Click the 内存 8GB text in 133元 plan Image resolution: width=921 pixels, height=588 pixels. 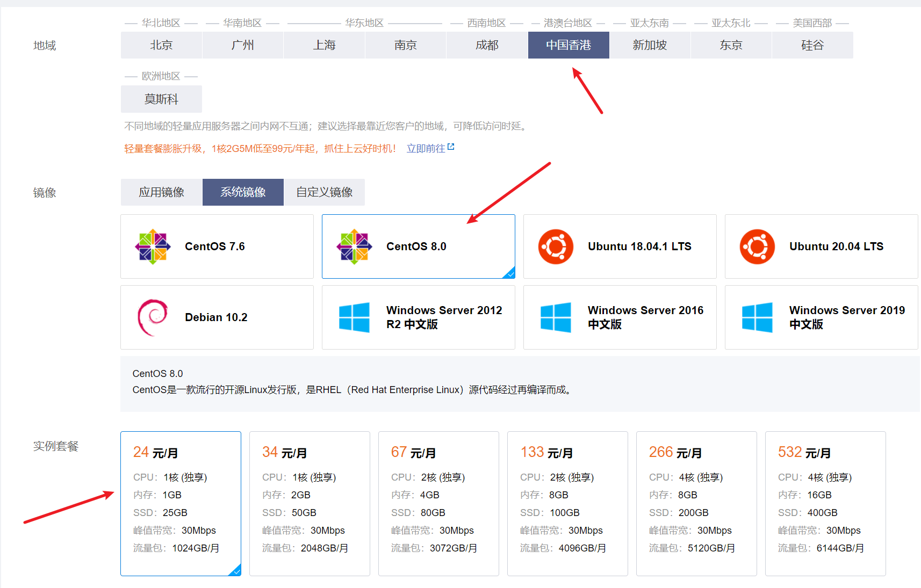pos(544,495)
